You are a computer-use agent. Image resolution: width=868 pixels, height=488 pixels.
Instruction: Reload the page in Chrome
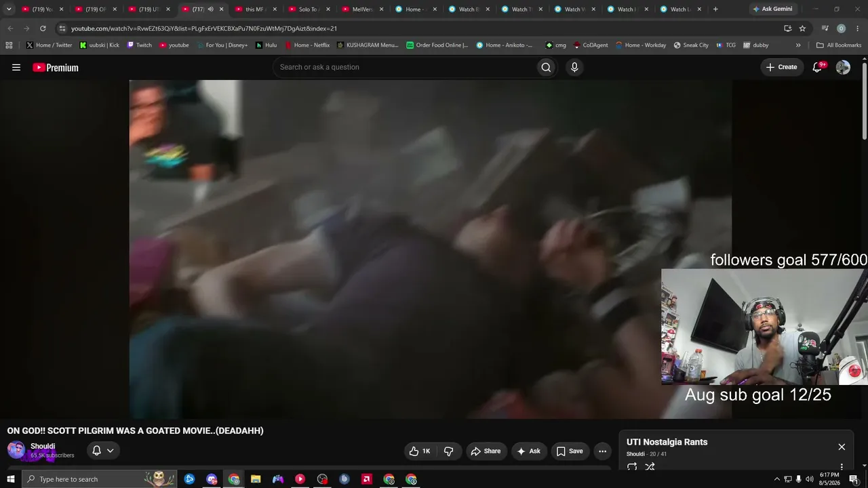(43, 28)
